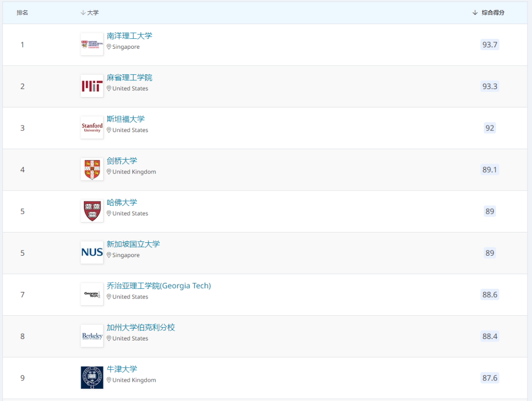The height and width of the screenshot is (401, 532).
Task: Click the MIT logo
Action: click(92, 86)
